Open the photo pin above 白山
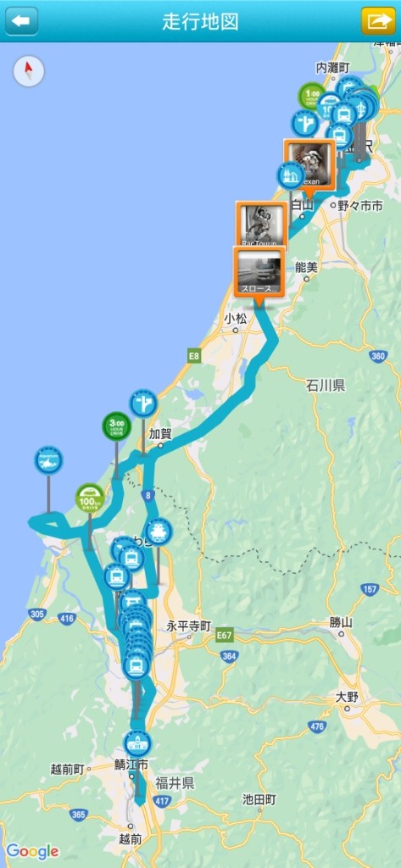Screen dimensions: 401x868 (309, 164)
